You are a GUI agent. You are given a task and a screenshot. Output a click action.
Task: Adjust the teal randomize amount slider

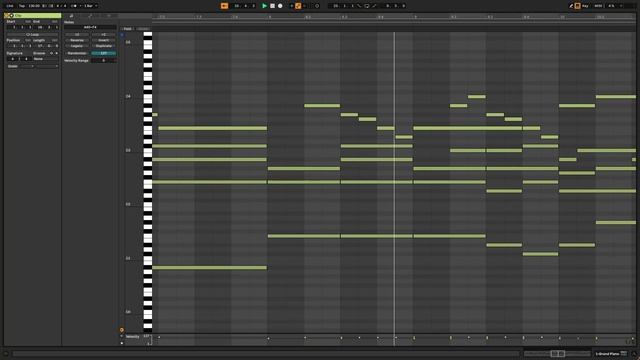tap(104, 53)
